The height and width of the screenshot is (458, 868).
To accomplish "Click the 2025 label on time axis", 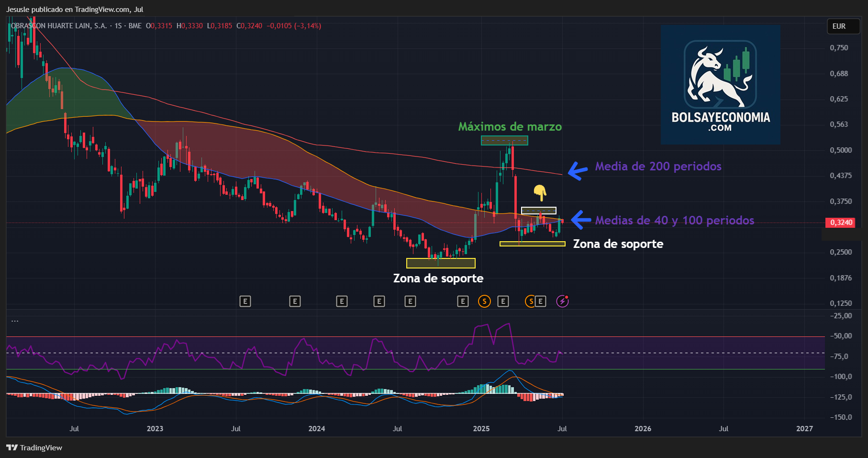I will (x=481, y=428).
